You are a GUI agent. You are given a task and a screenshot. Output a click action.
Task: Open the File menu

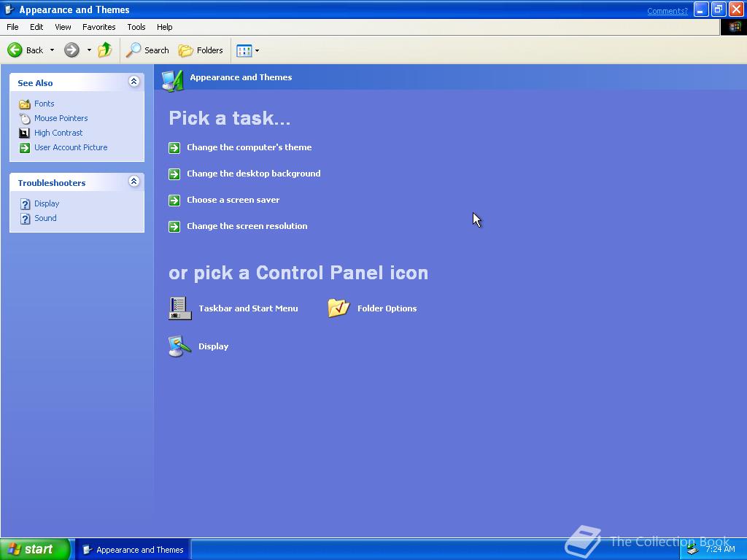12,27
